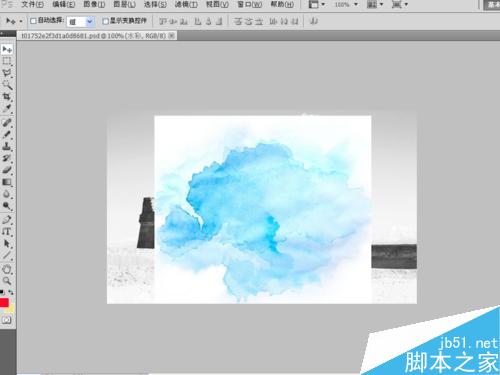This screenshot has height=375, width=500.
Task: Select the Polygonal Lasso tool
Action: pyautogui.click(x=7, y=73)
